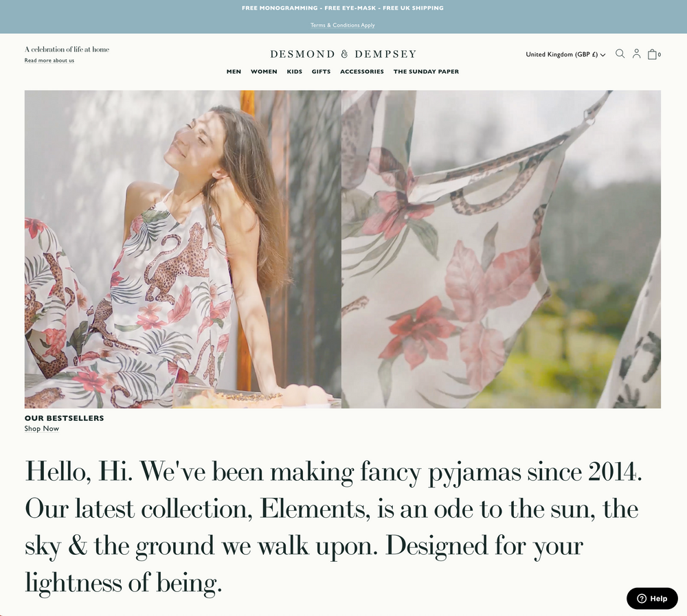Open the Women menu
The image size is (687, 616).
point(264,71)
